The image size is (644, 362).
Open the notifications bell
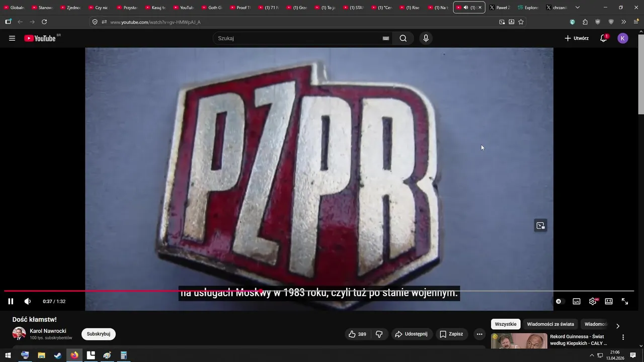point(603,38)
